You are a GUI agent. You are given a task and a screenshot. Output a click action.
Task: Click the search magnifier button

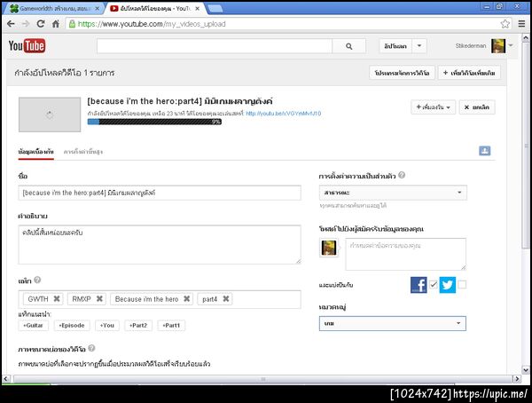point(348,46)
